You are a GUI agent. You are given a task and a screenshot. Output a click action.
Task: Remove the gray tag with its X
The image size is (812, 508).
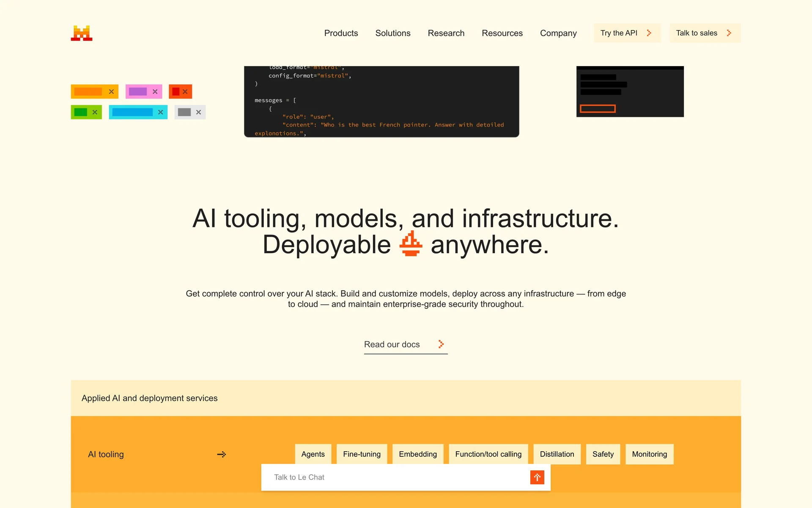tap(198, 112)
